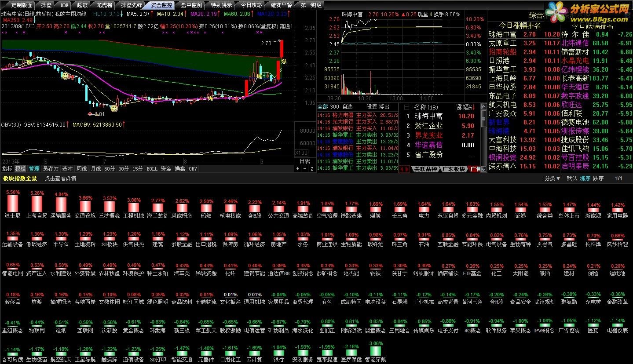Open the 盘中监测 tab
Viewport: 633px width, 364px height.
click(192, 5)
